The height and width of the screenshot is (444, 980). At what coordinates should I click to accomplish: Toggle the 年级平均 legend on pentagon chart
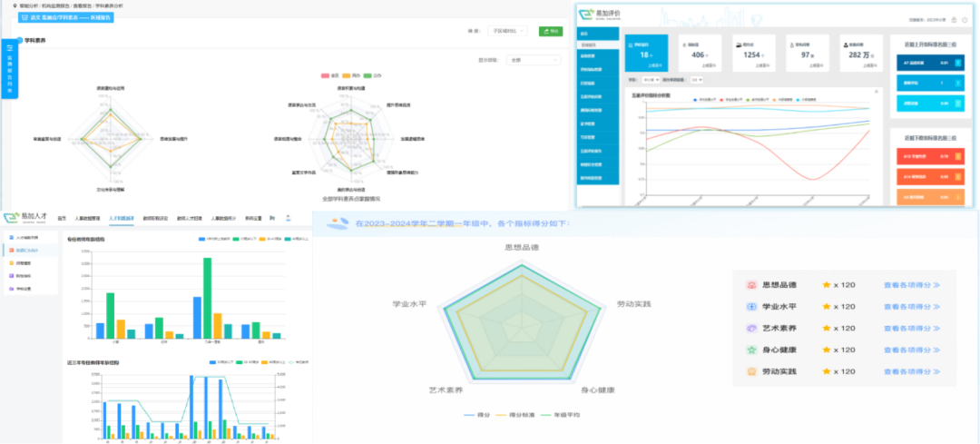tap(560, 415)
